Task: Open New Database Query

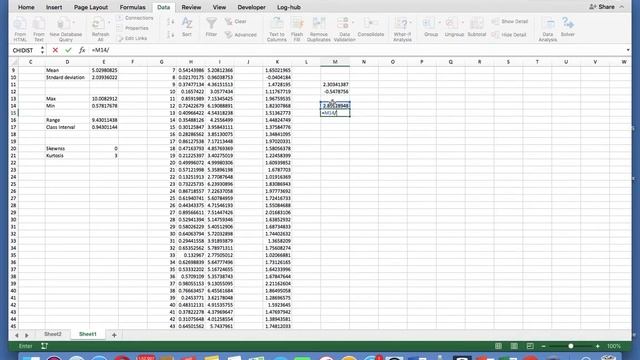Action: click(65, 29)
